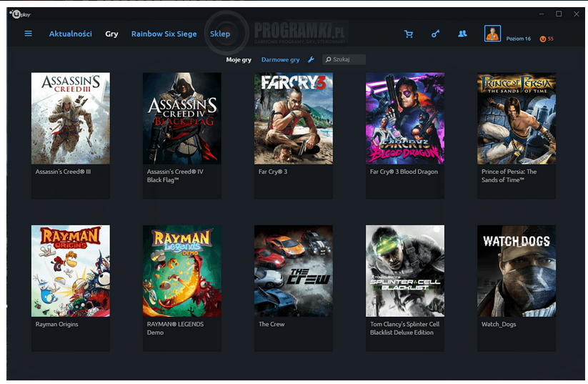Open Splinter Cell Blacklist cover
The width and height of the screenshot is (588, 384).
click(405, 270)
